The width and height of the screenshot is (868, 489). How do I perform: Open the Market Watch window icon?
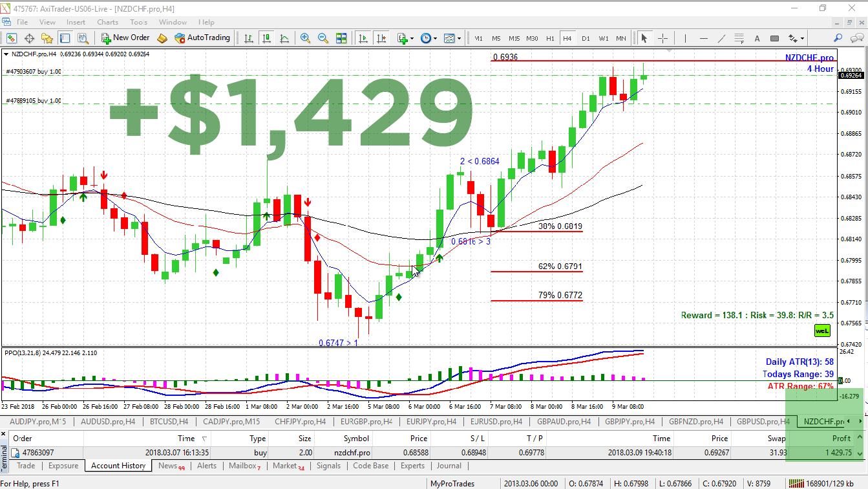coord(11,38)
